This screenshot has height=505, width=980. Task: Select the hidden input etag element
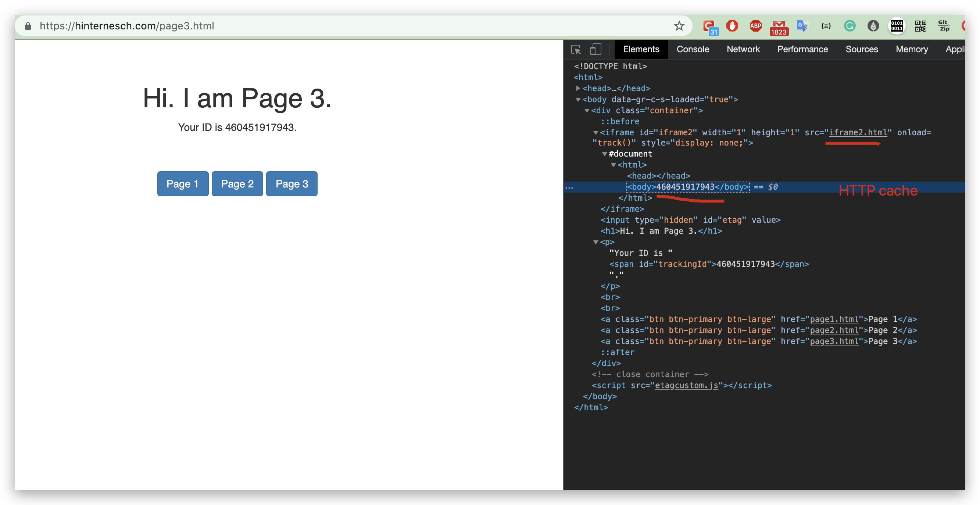690,220
